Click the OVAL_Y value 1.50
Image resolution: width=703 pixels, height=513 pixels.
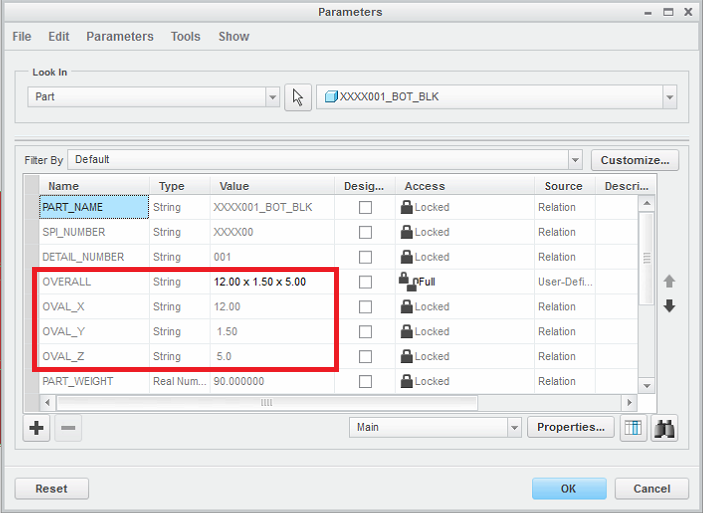[272, 331]
